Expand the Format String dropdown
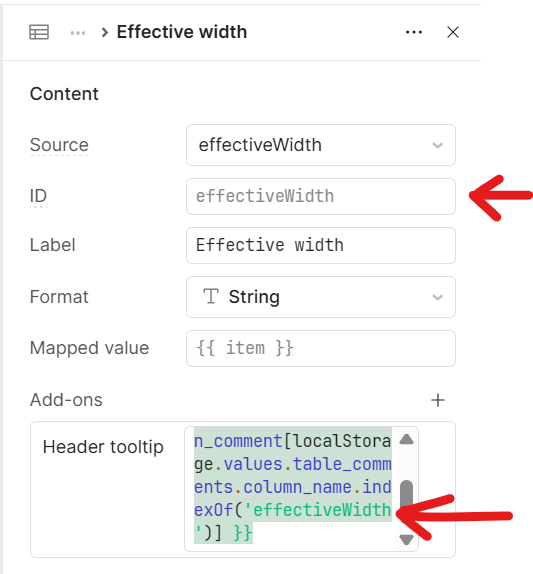 321,297
